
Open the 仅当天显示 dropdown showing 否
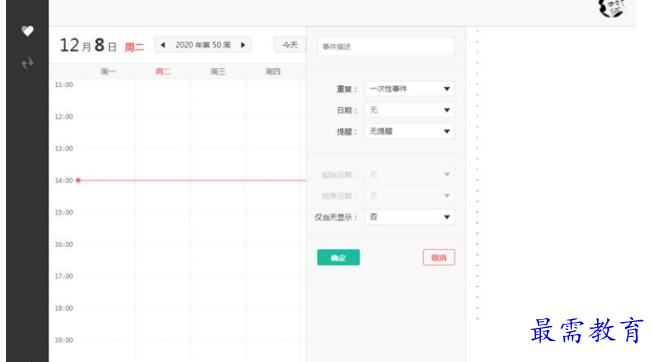pos(410,217)
